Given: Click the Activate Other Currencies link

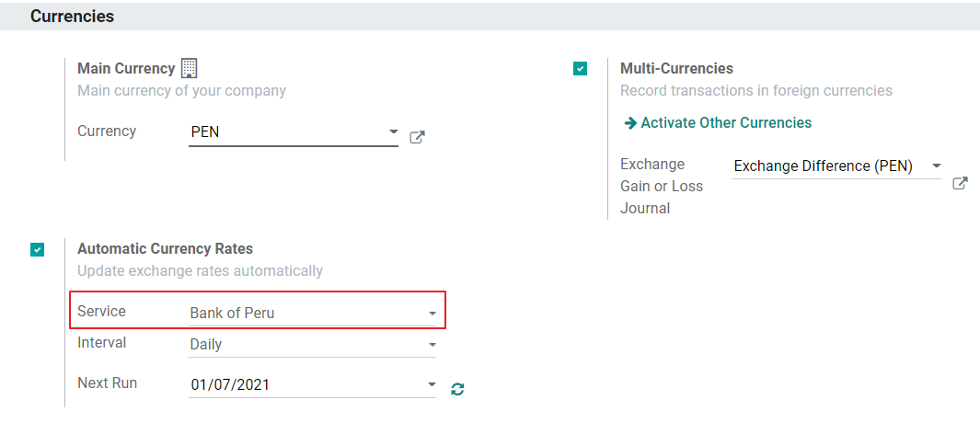Looking at the screenshot, I should coord(718,123).
